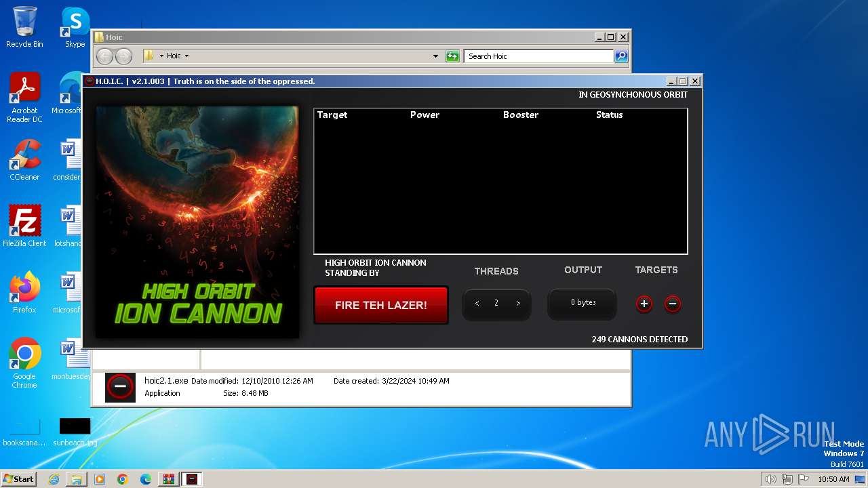868x488 pixels.
Task: Open the address bar history dropdown
Action: point(435,56)
